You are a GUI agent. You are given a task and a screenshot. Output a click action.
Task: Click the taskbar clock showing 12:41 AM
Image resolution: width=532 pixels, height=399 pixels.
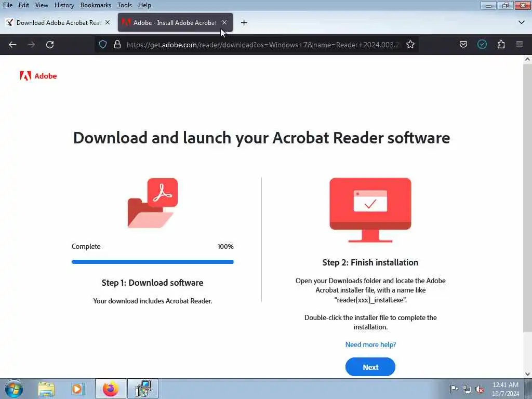[x=506, y=389]
